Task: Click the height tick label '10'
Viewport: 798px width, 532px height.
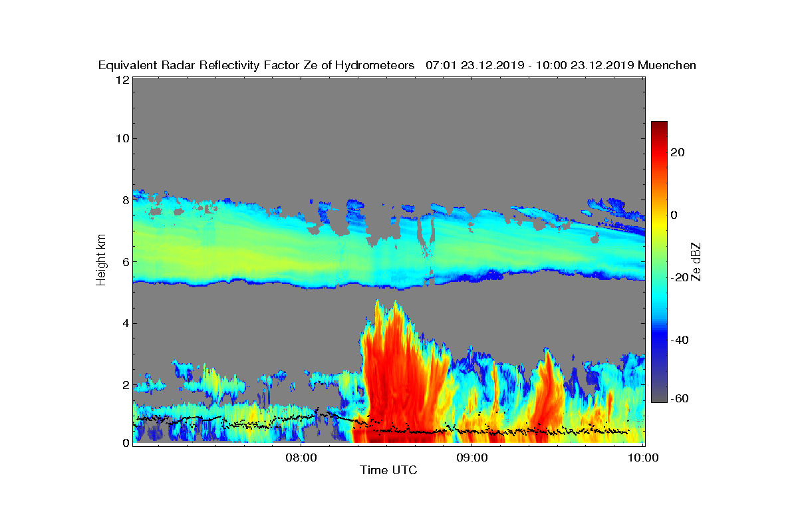Action: pos(122,138)
